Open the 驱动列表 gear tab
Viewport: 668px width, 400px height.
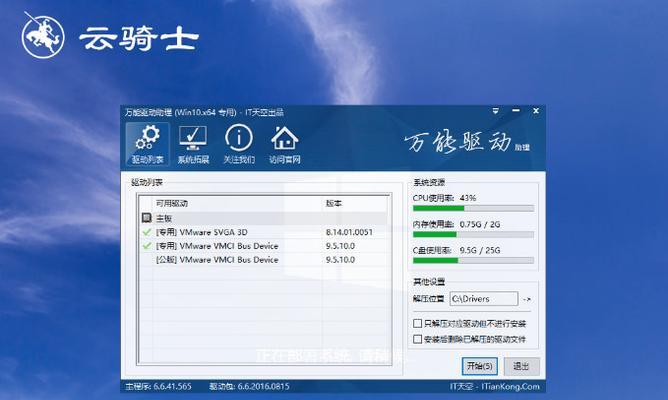[147, 144]
